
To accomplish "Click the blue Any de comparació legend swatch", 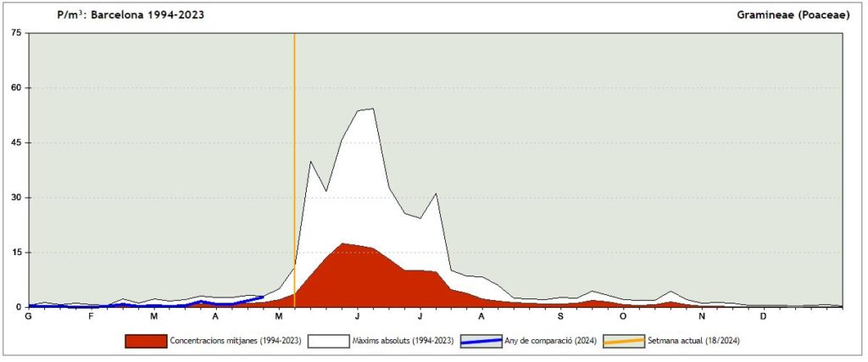I will click(x=481, y=341).
